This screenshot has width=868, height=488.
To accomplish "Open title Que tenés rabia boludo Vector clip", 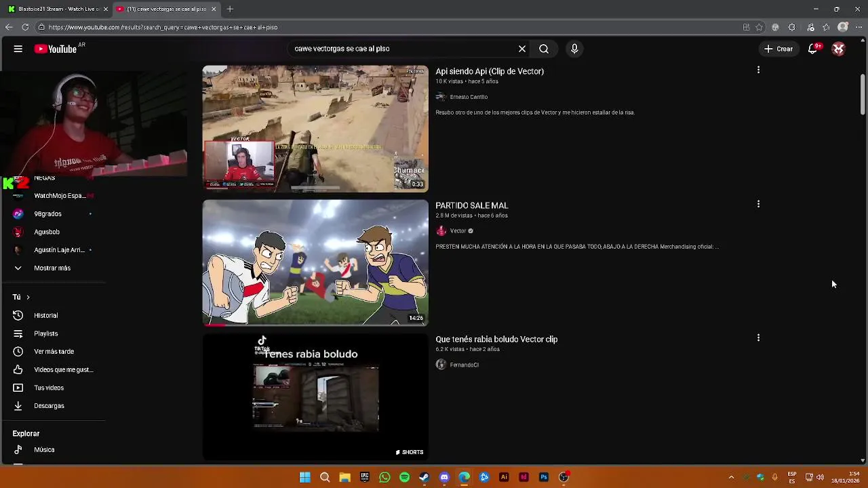I will point(496,340).
